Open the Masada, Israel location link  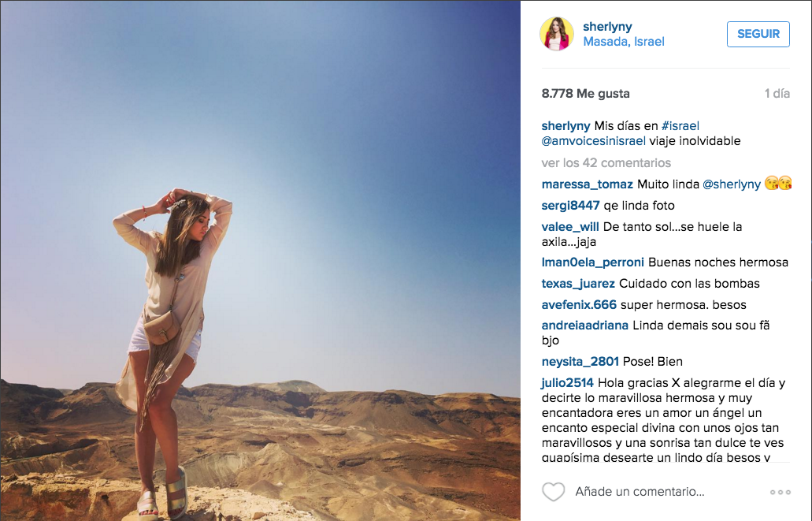[624, 42]
